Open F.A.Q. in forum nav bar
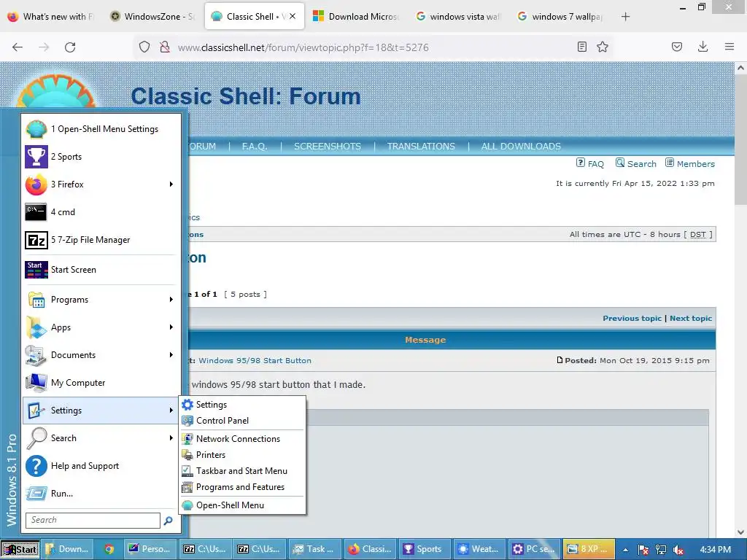The width and height of the screenshot is (747, 560). [x=255, y=146]
